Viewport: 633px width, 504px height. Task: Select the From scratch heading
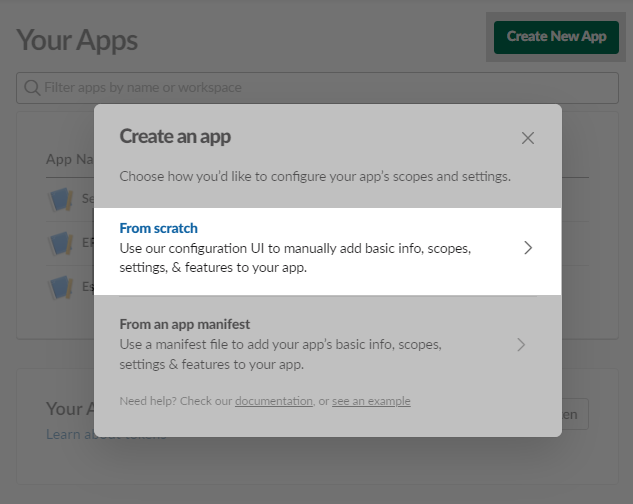pyautogui.click(x=158, y=228)
